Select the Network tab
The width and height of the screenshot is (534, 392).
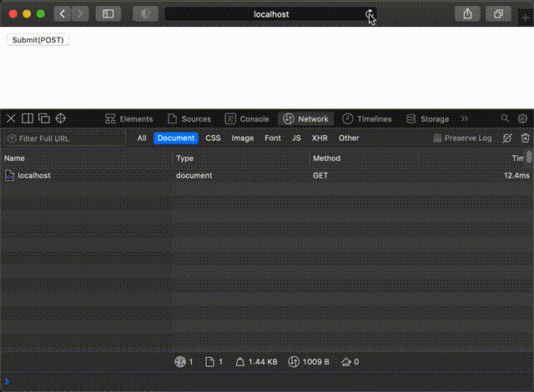306,118
